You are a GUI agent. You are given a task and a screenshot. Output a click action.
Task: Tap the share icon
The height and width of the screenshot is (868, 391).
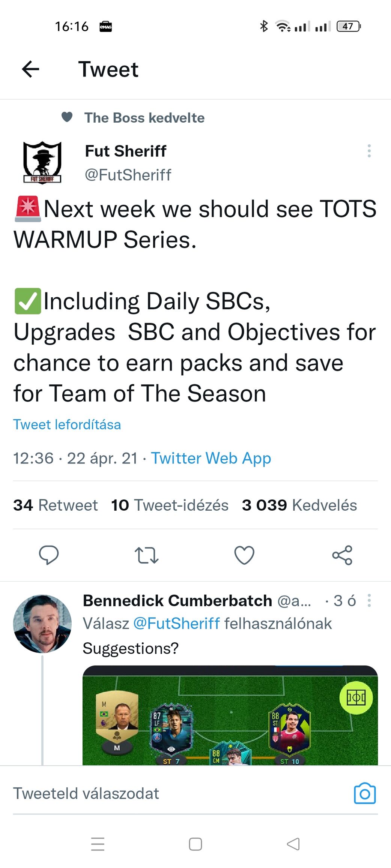coord(342,555)
